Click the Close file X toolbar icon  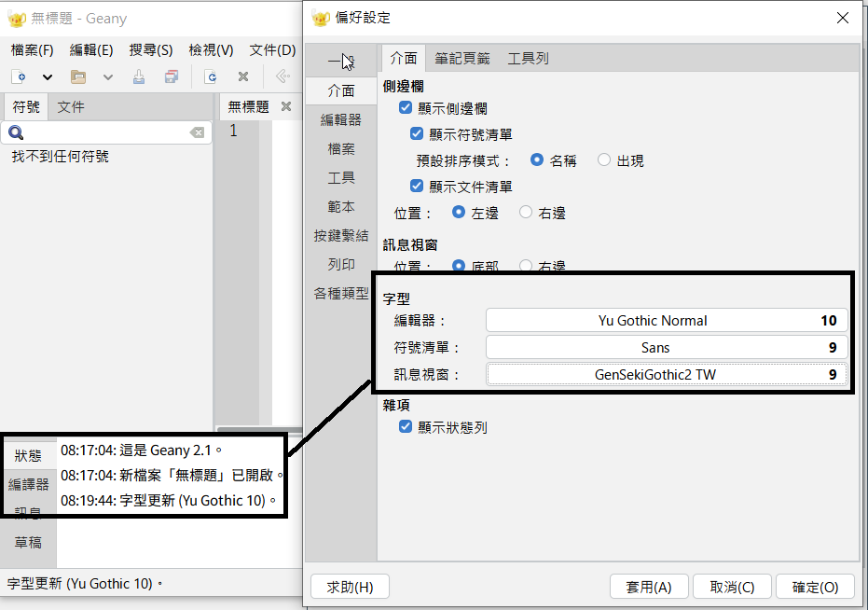[x=243, y=77]
